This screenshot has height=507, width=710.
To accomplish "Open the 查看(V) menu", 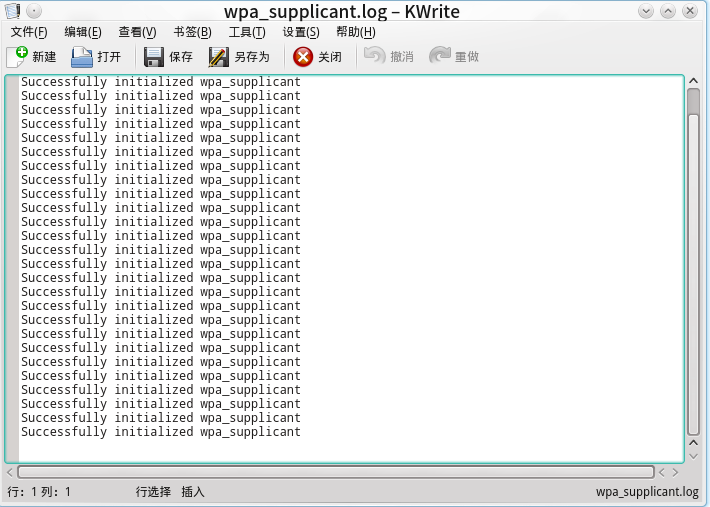I will pos(137,32).
